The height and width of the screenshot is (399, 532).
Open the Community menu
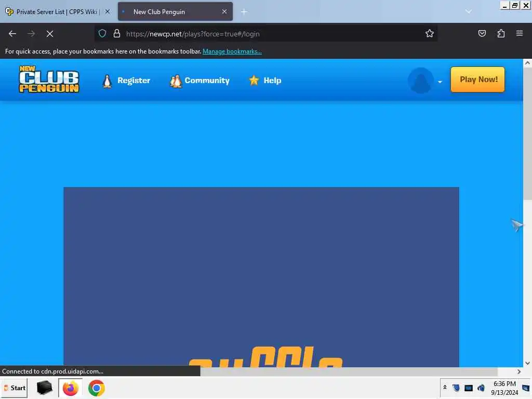pos(200,81)
